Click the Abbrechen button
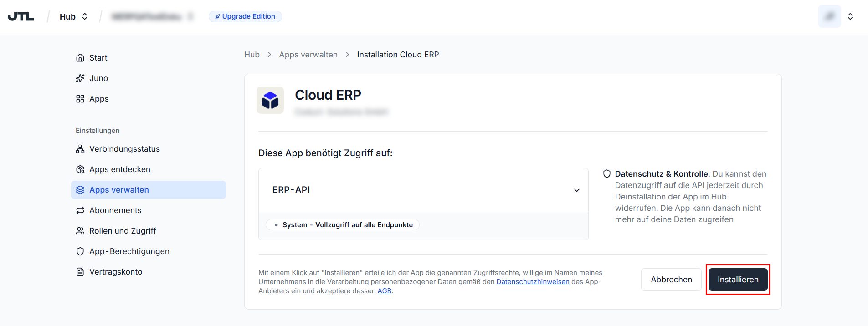This screenshot has width=868, height=326. [671, 280]
